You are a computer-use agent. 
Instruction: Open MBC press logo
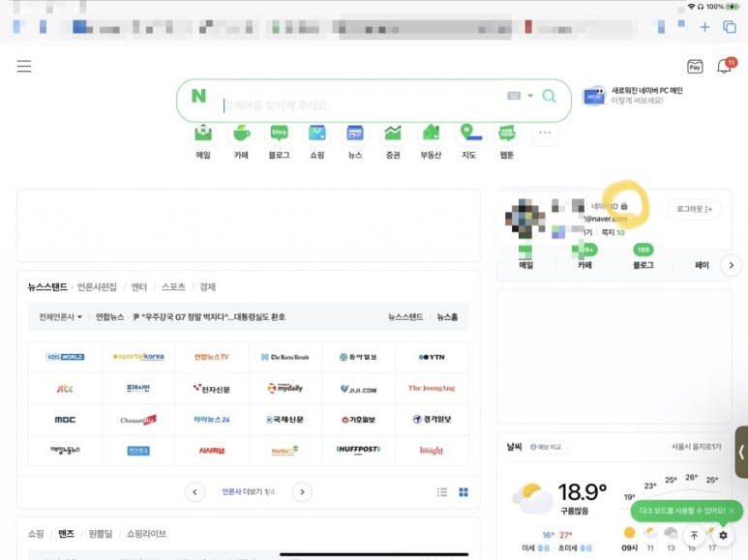(x=66, y=420)
